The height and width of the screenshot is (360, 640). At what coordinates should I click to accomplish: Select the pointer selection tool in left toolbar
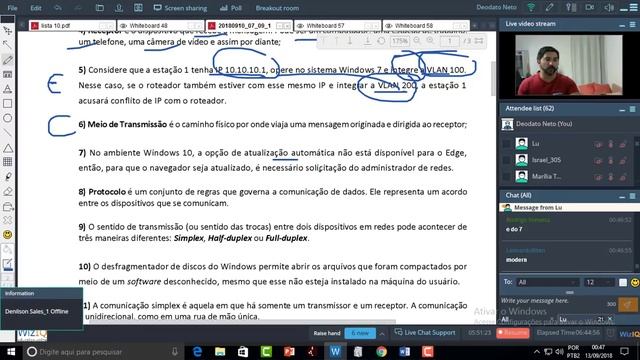[x=7, y=31]
